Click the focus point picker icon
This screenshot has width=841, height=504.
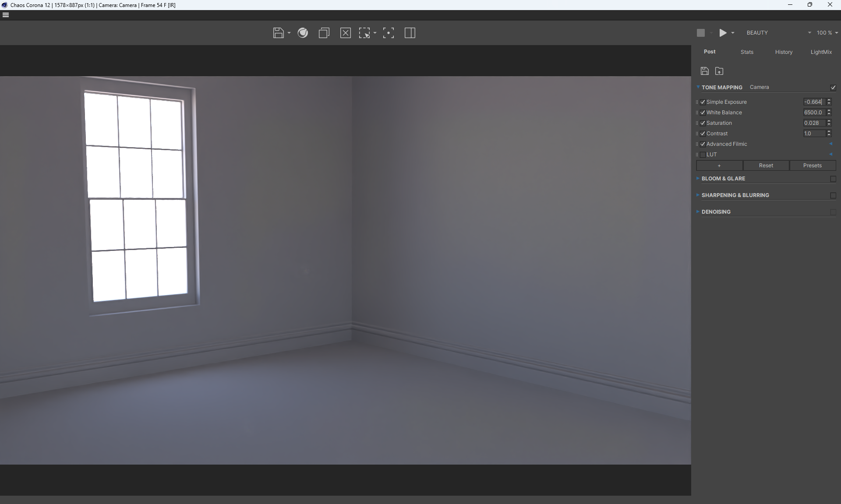pyautogui.click(x=388, y=33)
